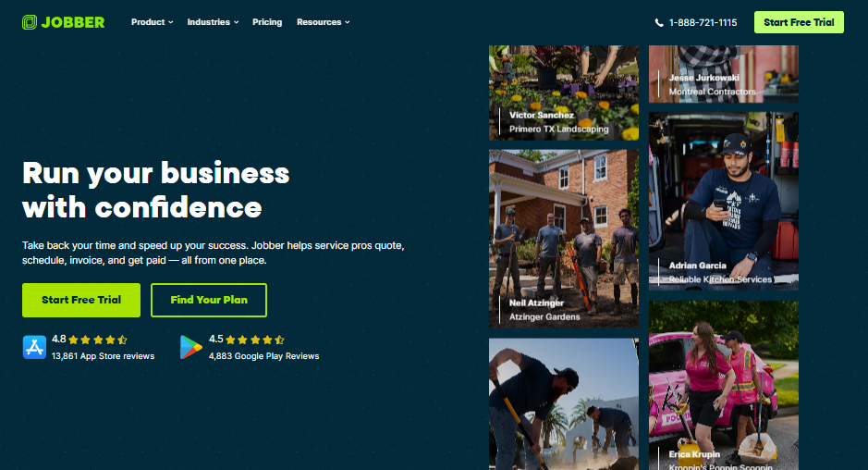Viewport: 868px width, 470px height.
Task: Click the App Store star rating
Action: 98,340
